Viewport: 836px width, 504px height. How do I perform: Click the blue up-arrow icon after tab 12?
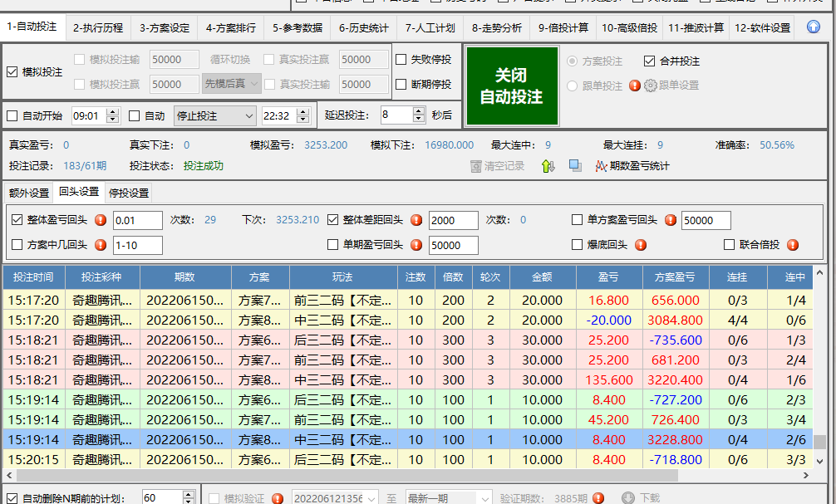(813, 27)
